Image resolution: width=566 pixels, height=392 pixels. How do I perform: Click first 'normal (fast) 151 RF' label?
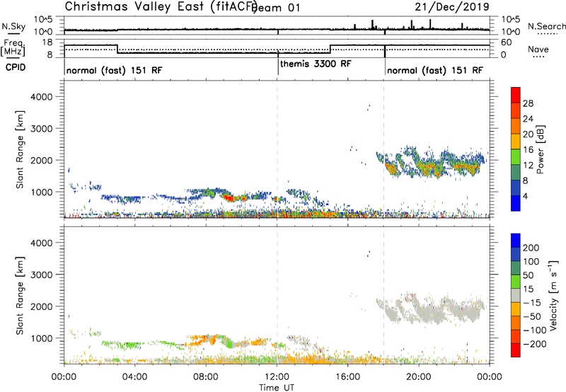point(114,70)
